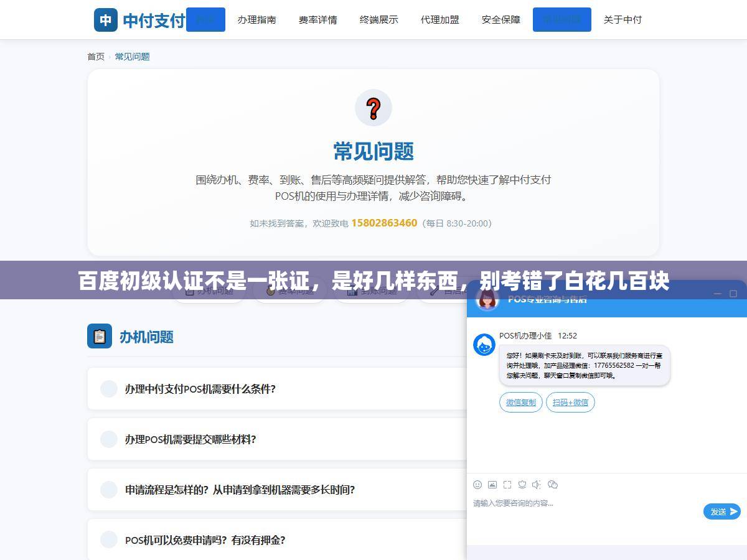Click the 中付支付 logo icon
Screen dimensions: 747x560
pyautogui.click(x=106, y=20)
